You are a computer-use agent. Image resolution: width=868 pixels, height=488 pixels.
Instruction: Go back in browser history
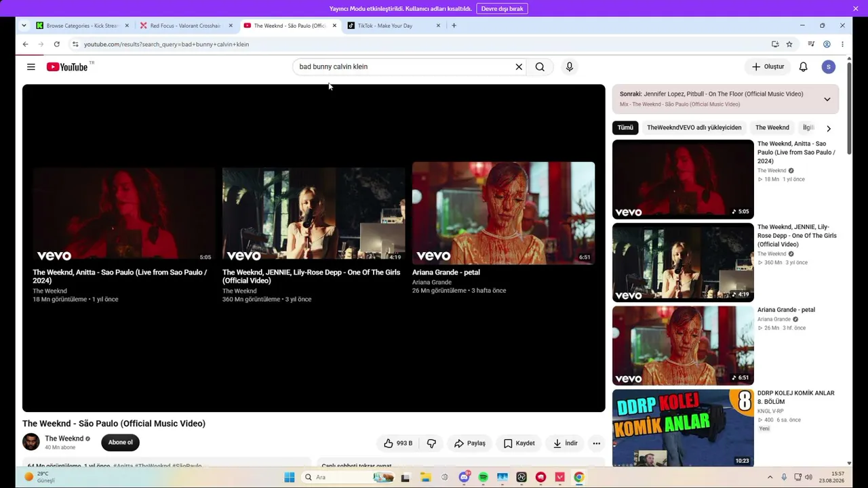[25, 44]
